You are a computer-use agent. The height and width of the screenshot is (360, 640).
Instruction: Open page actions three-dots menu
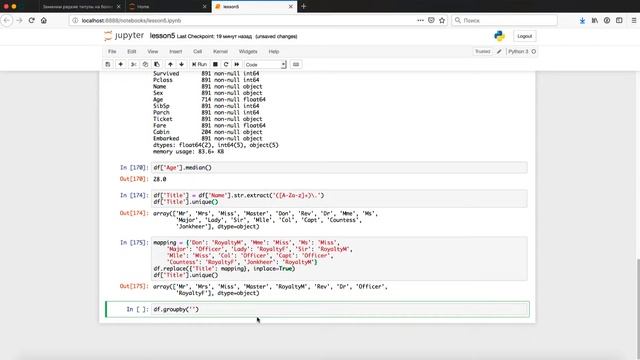click(x=420, y=20)
